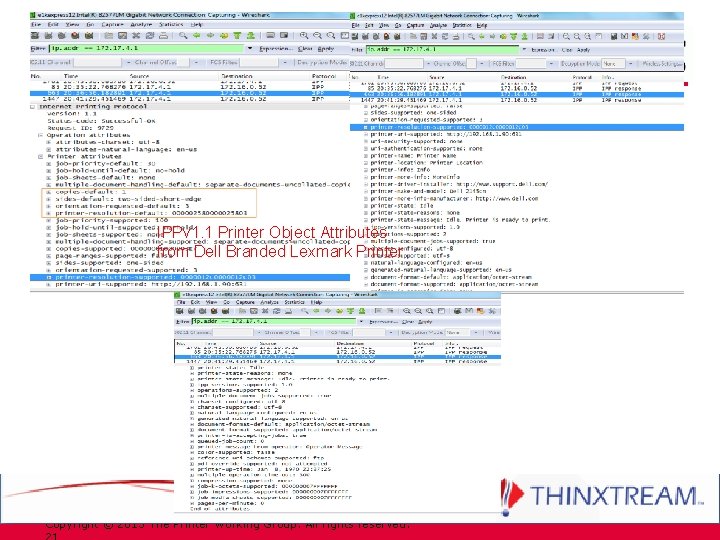
Task: Sort by Destination column in top-left window
Action: click(x=237, y=76)
